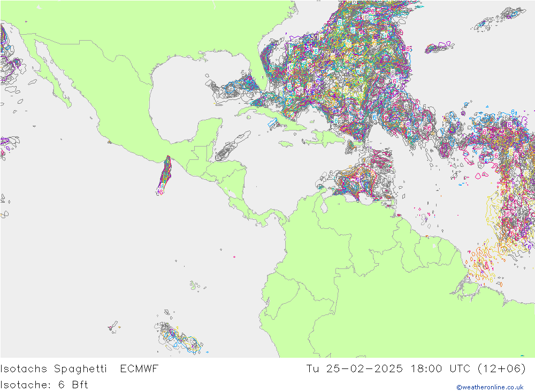
Task: Click the 'Isotache: 6 Bft' label
Action: point(44,385)
